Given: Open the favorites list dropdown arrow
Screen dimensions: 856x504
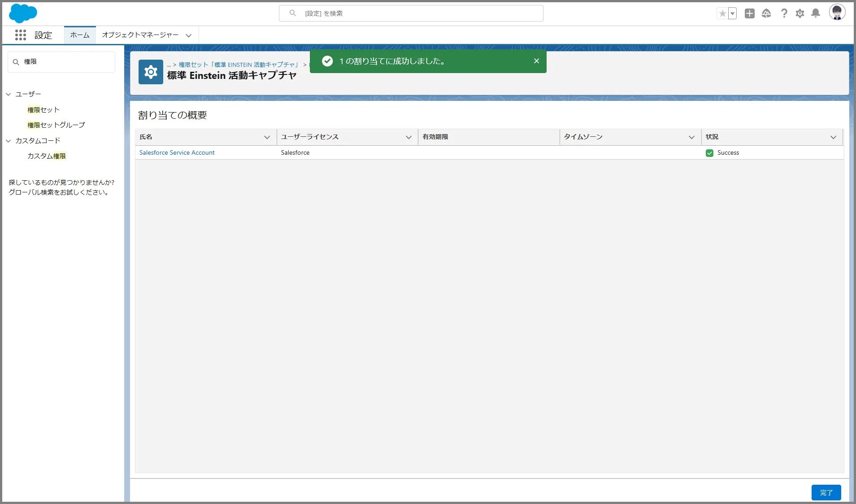Looking at the screenshot, I should click(x=732, y=13).
